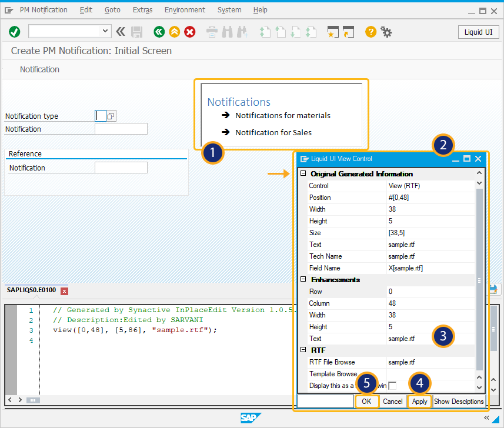Click the orange Help question mark icon
Image resolution: width=504 pixels, height=428 pixels.
click(x=371, y=32)
